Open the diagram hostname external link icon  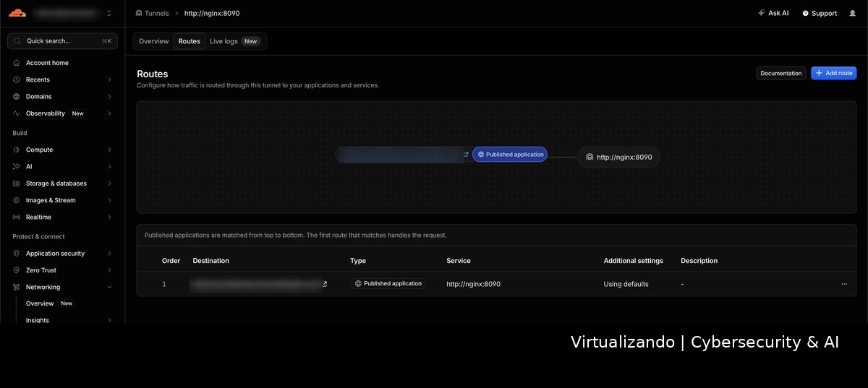tap(466, 155)
